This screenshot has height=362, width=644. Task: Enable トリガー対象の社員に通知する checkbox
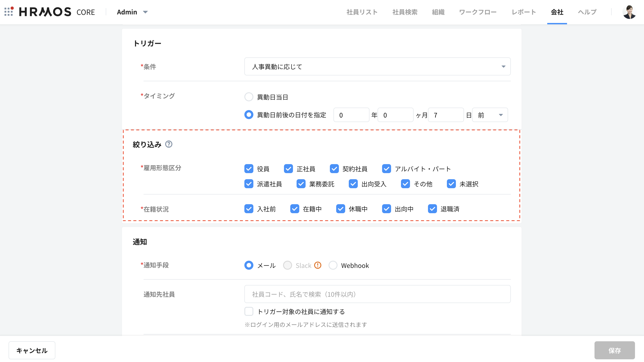pos(249,312)
